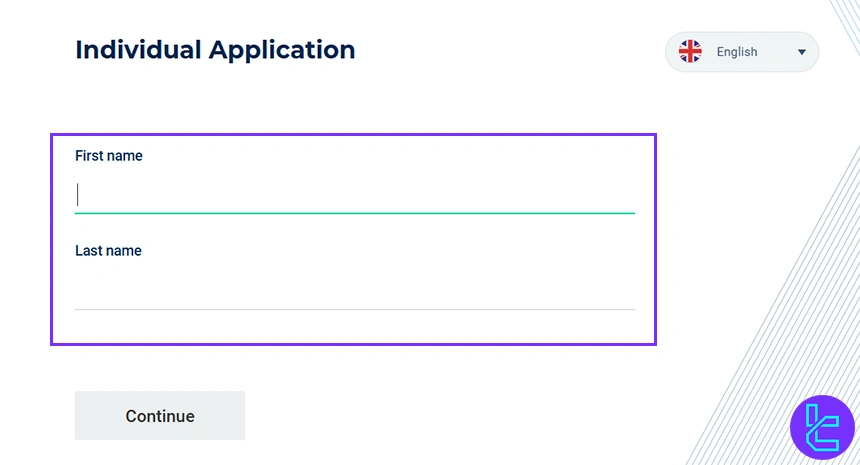Select the word English in language picker

[737, 52]
